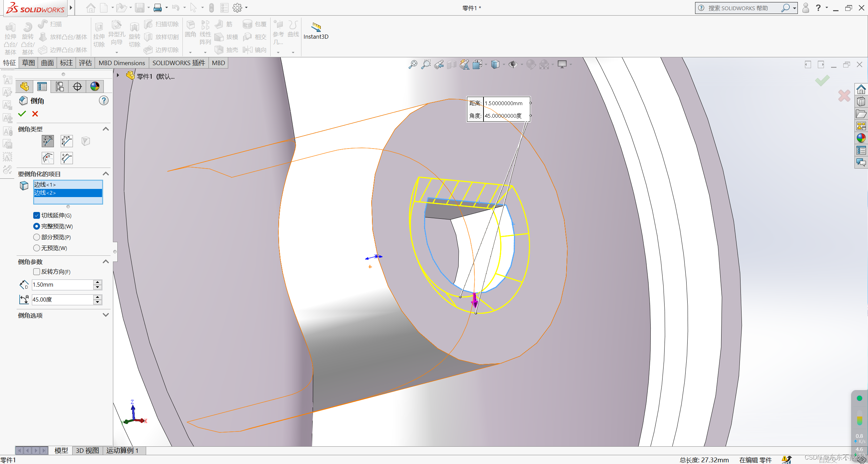
Task: Click the 模型 bottom tab
Action: (x=61, y=450)
